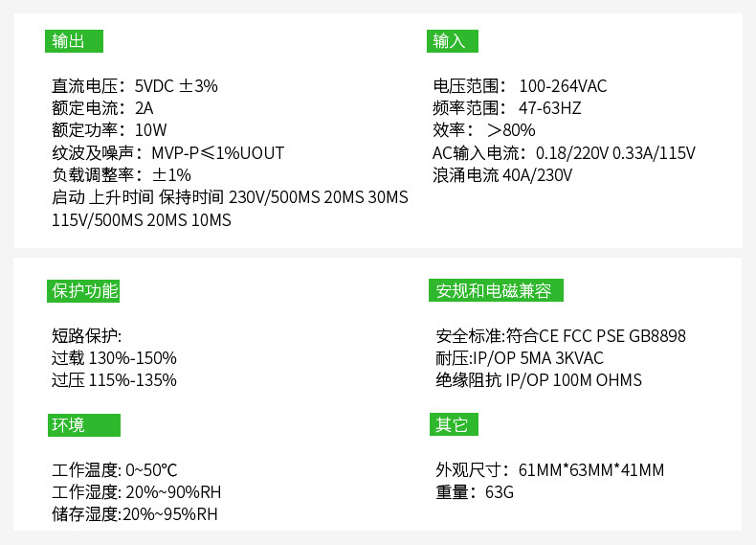
Task: Click the green 环境 section label
Action: (84, 425)
